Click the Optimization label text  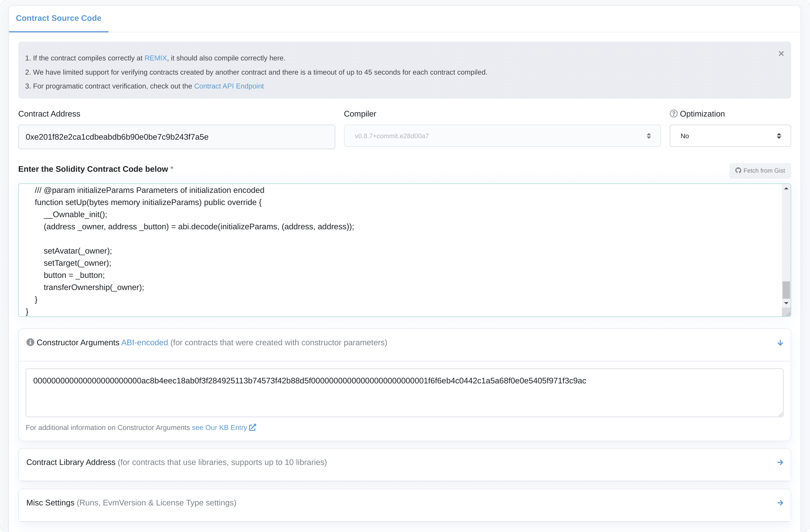[702, 114]
